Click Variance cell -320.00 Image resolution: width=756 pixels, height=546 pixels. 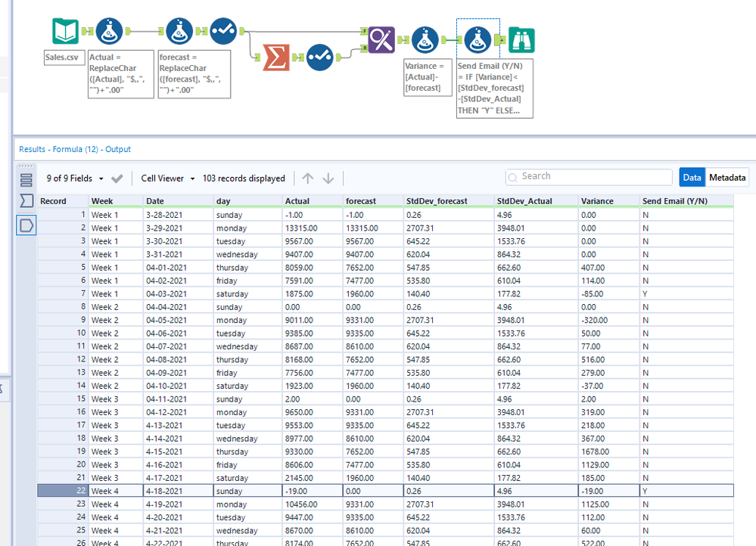pyautogui.click(x=608, y=320)
